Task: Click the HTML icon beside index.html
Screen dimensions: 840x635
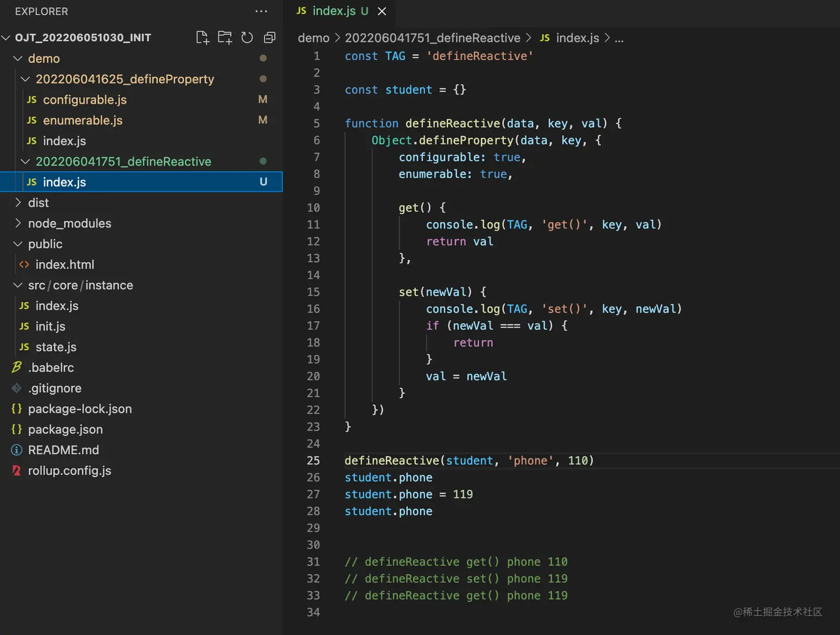Action: (x=24, y=264)
